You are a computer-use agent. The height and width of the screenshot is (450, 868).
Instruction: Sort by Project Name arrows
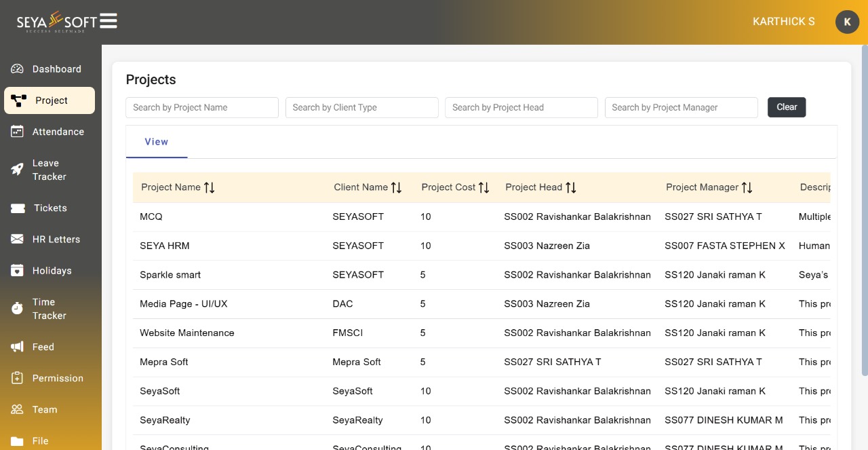(x=209, y=187)
